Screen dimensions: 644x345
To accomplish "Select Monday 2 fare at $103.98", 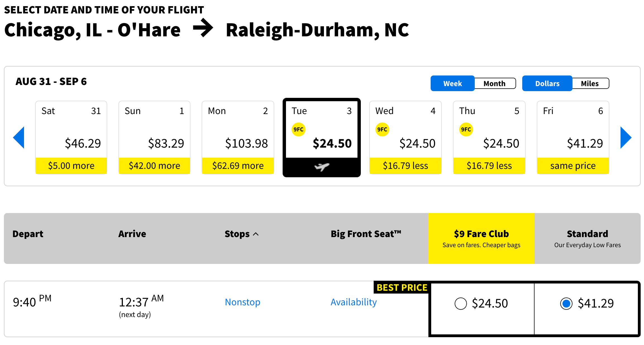I will (x=238, y=138).
